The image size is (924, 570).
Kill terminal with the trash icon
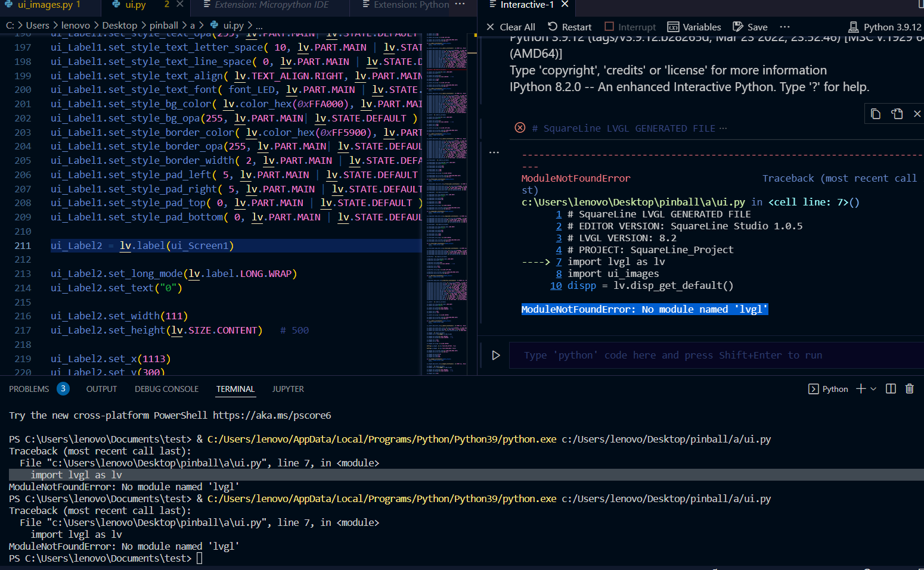[909, 389]
